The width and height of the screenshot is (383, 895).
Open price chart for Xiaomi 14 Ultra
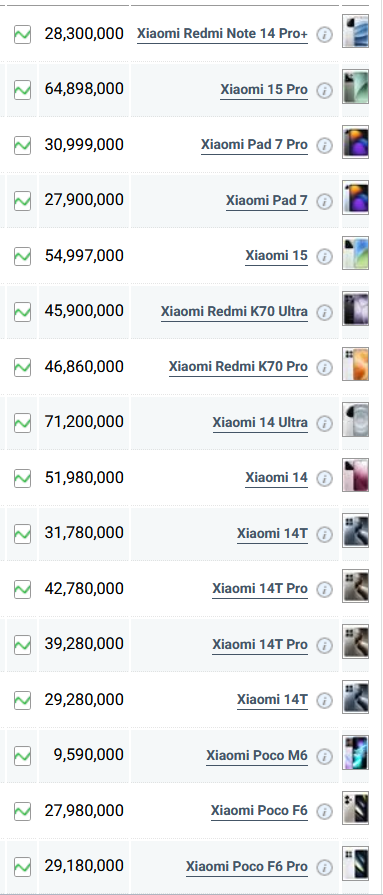tap(22, 423)
